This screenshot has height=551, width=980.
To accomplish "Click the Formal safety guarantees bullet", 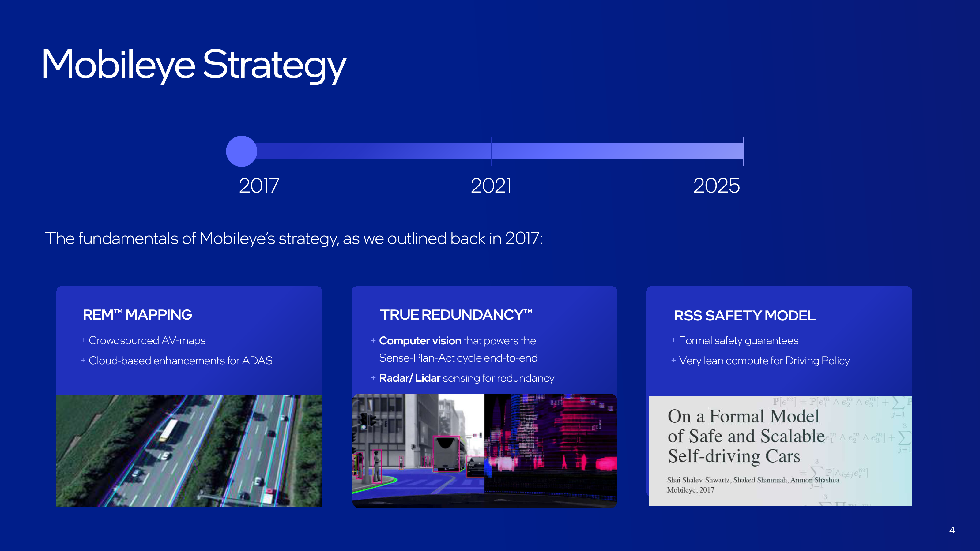I will [x=735, y=340].
